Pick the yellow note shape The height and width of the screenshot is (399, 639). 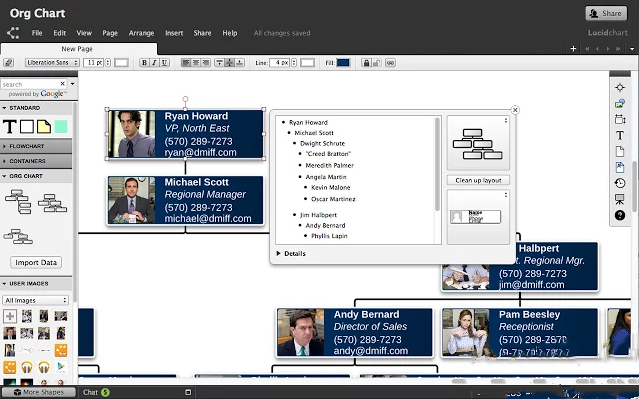click(44, 126)
